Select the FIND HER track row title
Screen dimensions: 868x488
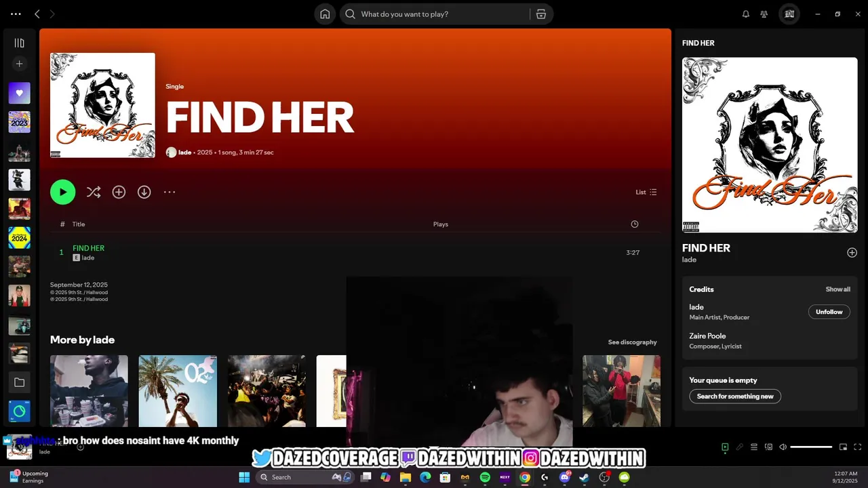88,248
